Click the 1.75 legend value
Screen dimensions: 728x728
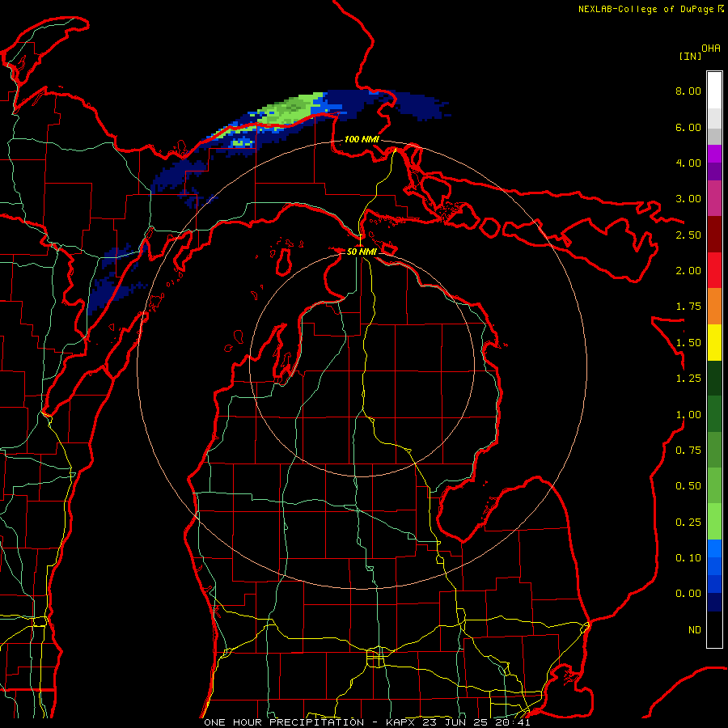688,307
